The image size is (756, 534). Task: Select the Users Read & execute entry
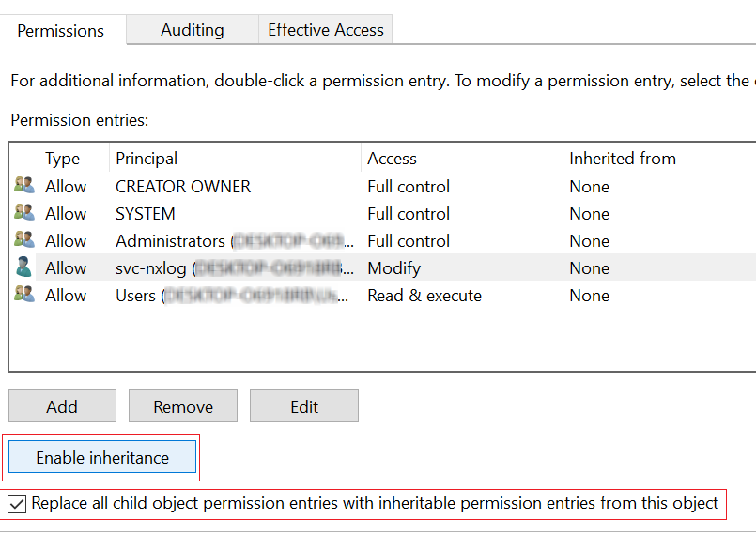(x=423, y=296)
